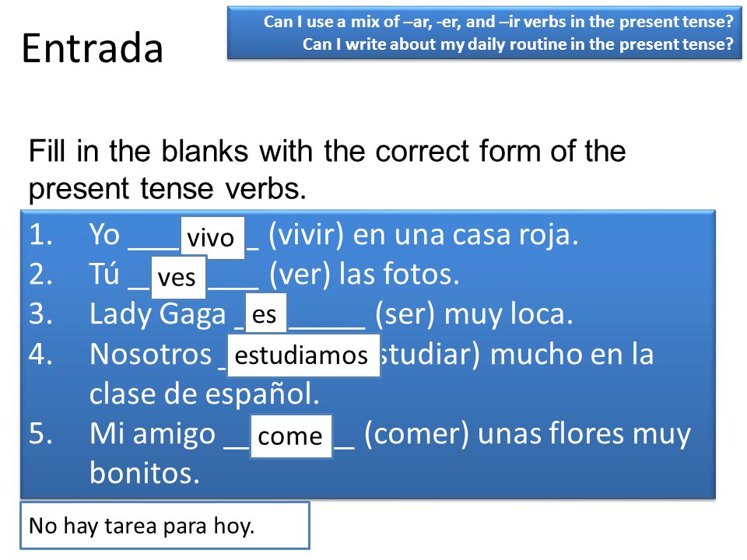Click the 'come' answer box
This screenshot has height=560, width=747.
tap(291, 436)
